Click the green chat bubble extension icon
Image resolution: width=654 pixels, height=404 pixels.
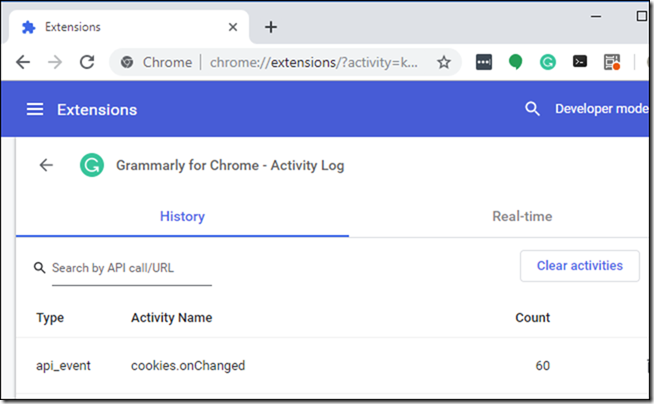click(516, 62)
